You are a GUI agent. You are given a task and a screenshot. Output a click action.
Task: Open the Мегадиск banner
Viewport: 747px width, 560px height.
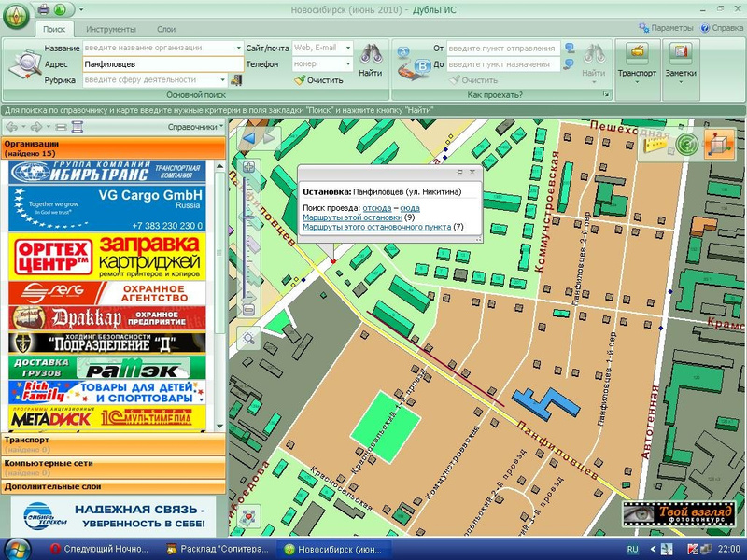(107, 416)
